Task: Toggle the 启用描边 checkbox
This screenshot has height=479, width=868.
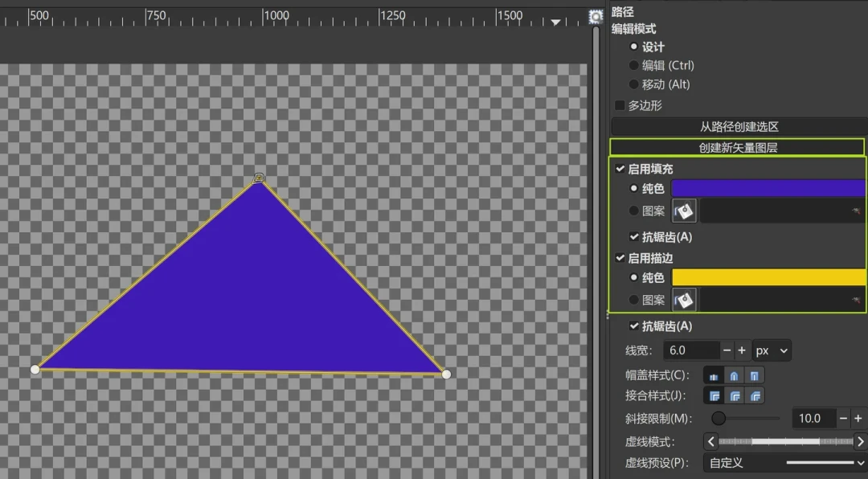Action: 620,258
